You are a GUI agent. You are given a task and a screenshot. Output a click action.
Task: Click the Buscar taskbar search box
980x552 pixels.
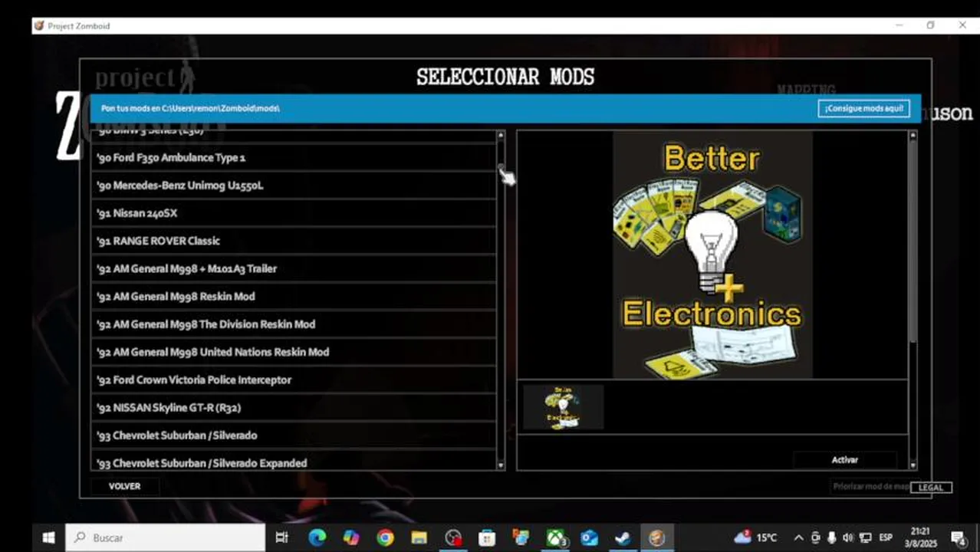(x=166, y=537)
